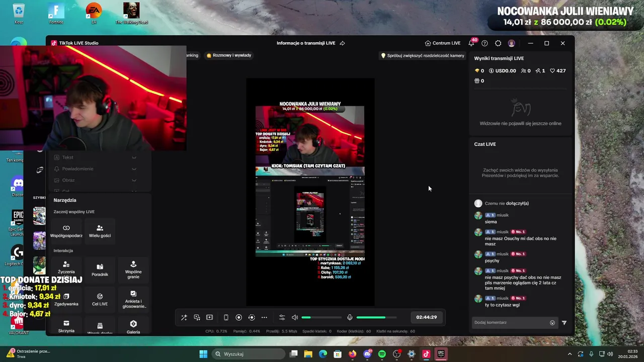Open the Współgospodarz co-host tool
The height and width of the screenshot is (362, 644).
click(66, 231)
